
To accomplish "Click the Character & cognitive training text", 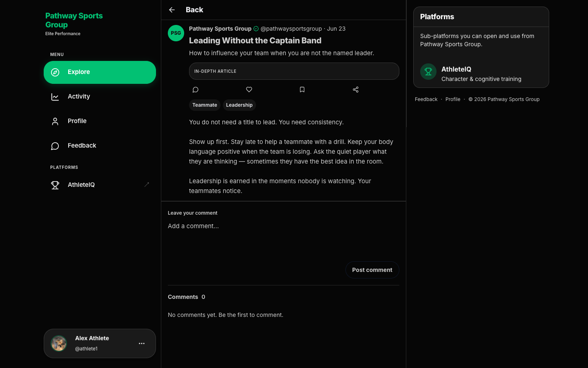I will pyautogui.click(x=481, y=79).
